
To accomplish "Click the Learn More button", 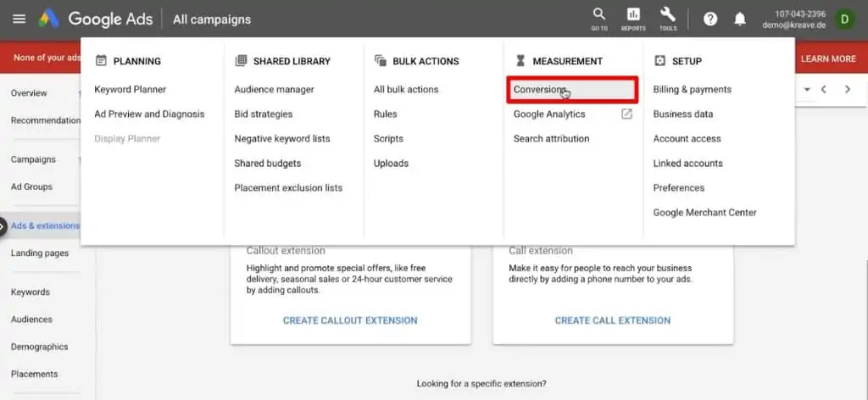I will click(x=828, y=58).
